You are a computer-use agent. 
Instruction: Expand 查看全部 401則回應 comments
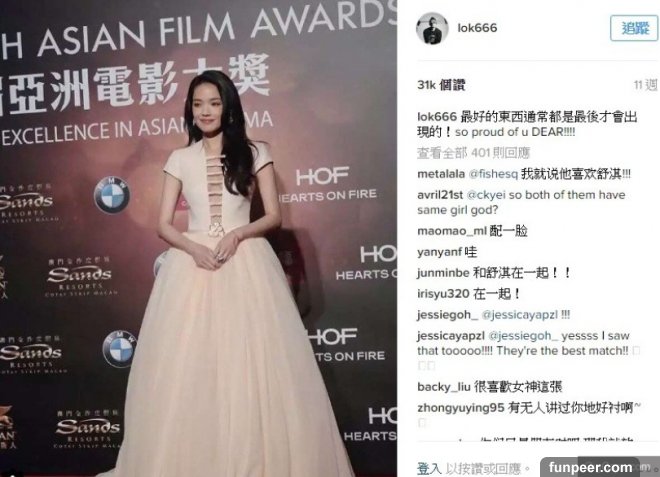point(474,153)
